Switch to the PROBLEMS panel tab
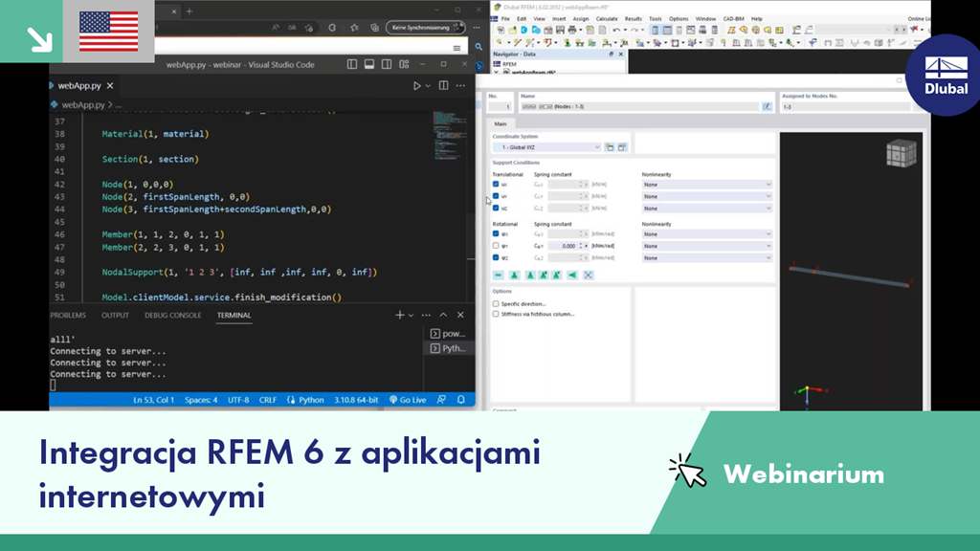980x551 pixels. 68,315
